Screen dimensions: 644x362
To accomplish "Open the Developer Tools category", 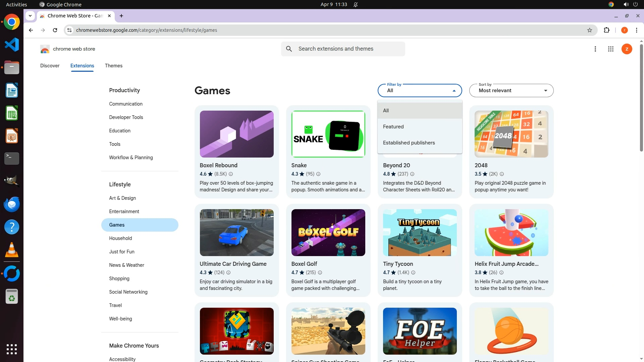I will pyautogui.click(x=126, y=117).
